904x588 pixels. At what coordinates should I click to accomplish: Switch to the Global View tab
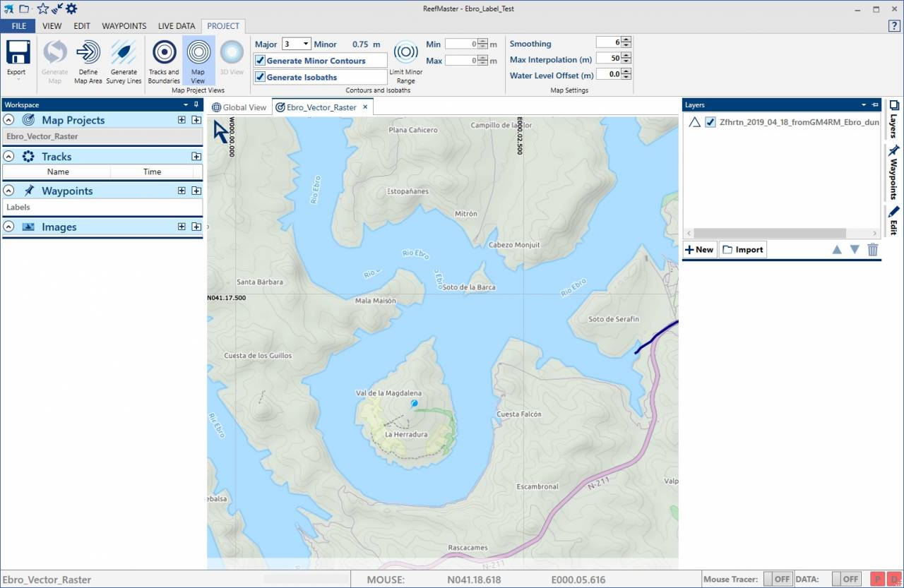click(x=240, y=107)
